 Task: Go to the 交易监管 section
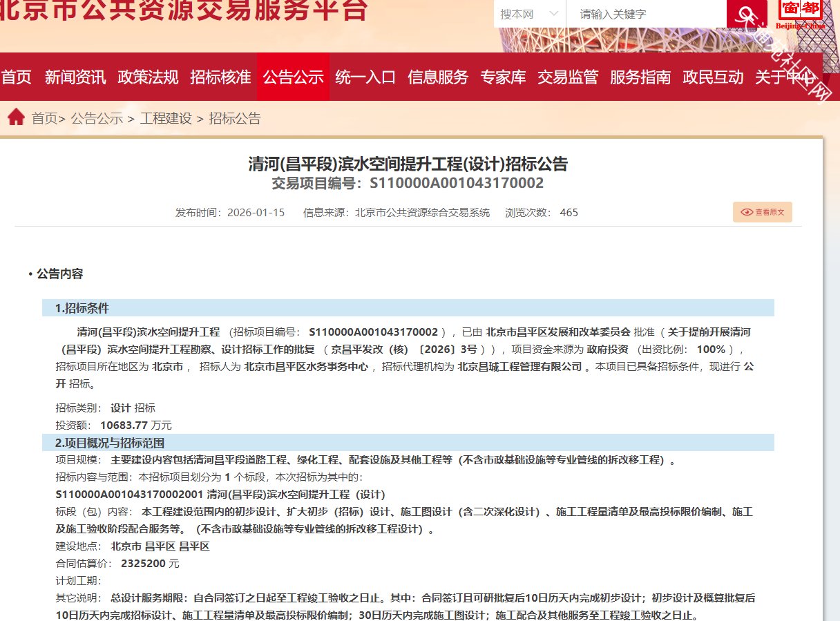coord(568,77)
